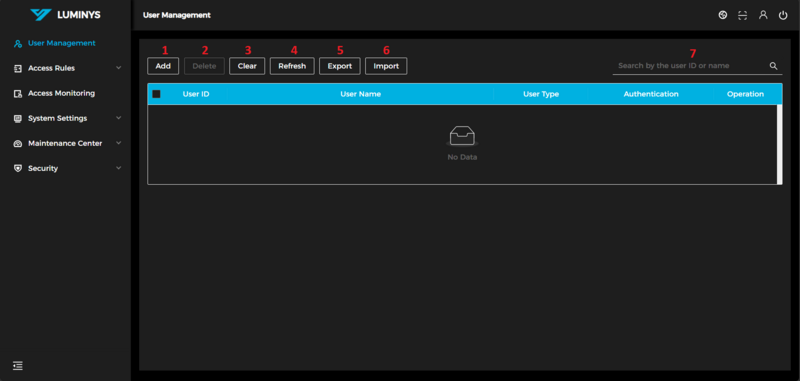Viewport: 800px width, 381px height.
Task: Click the System Settings sidebar icon
Action: 18,118
